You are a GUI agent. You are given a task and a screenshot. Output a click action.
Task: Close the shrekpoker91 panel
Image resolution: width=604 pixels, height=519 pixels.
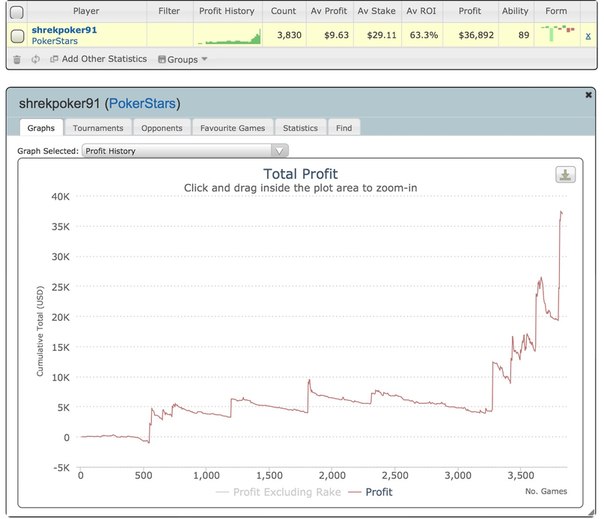(588, 95)
